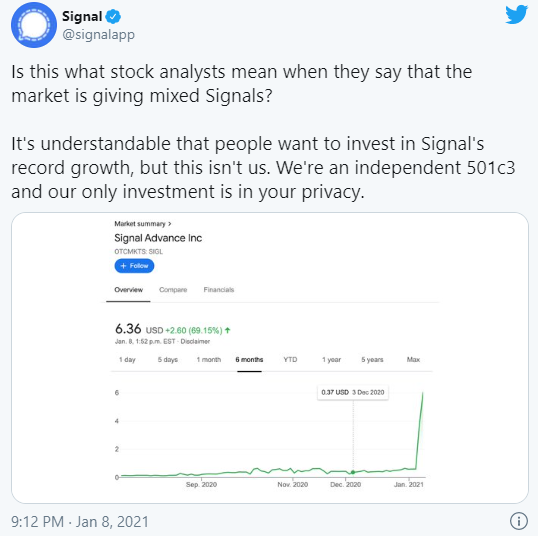This screenshot has width=538, height=536.
Task: Open the @signalapp handle link
Action: click(98, 35)
